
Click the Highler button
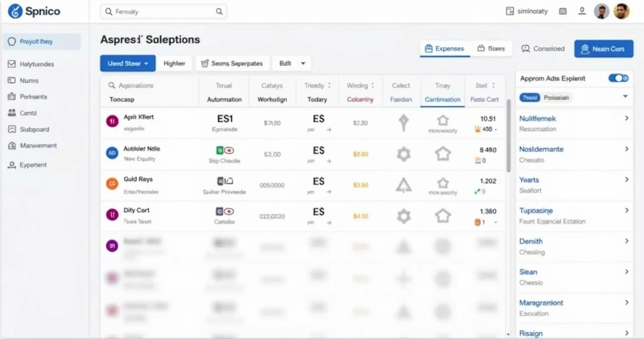[174, 64]
